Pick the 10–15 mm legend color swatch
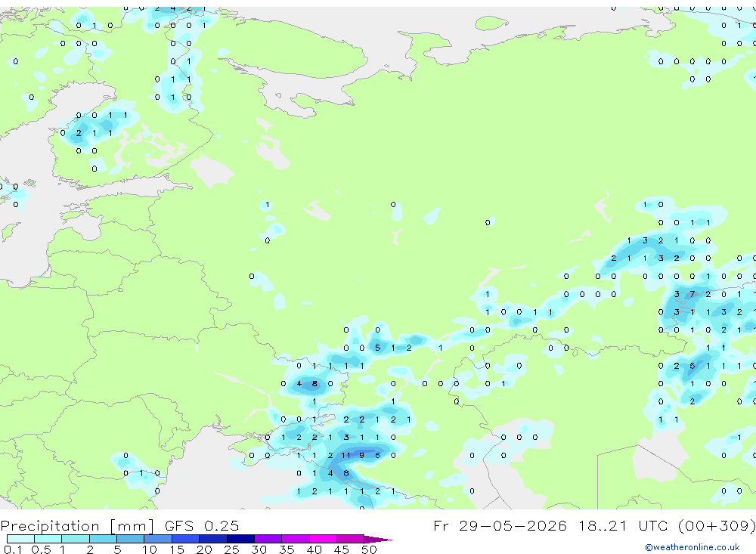This screenshot has width=756, height=554. pyautogui.click(x=158, y=539)
